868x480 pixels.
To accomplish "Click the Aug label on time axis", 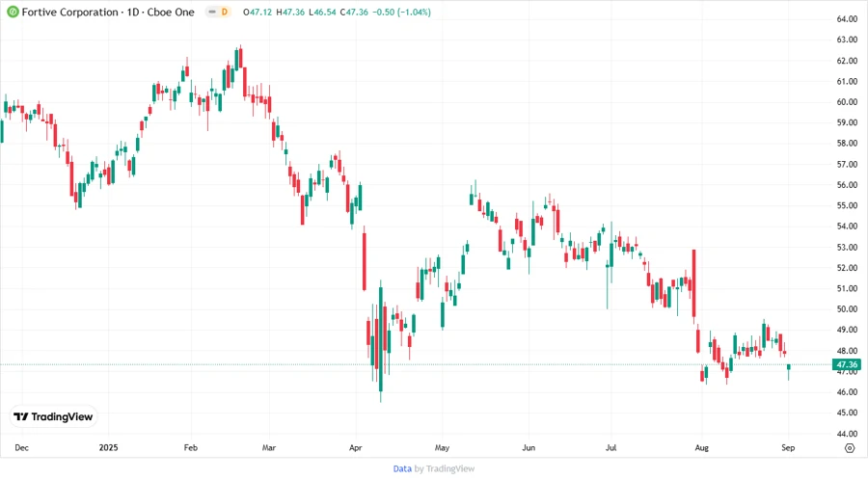I will coord(701,447).
